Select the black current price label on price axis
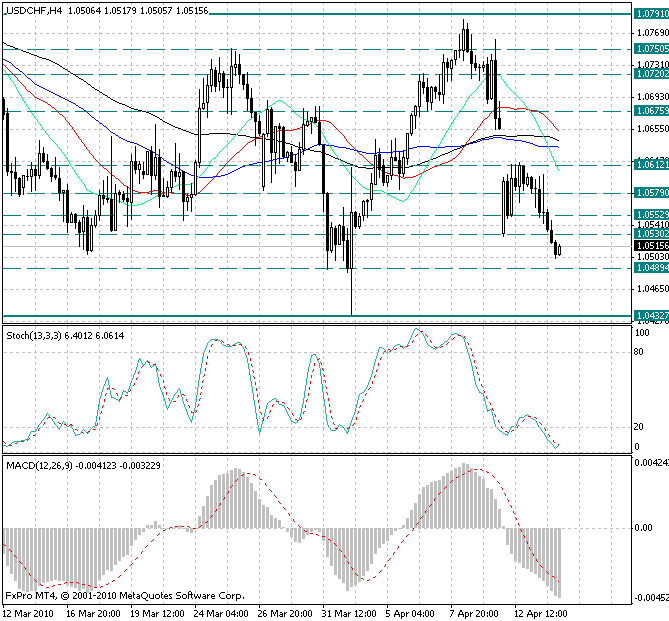Image resolution: width=669 pixels, height=621 pixels. (x=650, y=245)
